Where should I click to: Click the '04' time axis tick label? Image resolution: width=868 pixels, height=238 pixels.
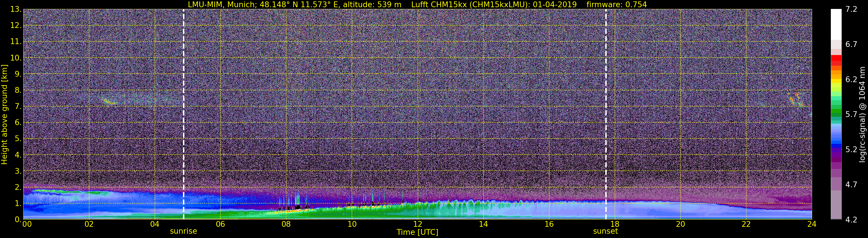(x=154, y=224)
